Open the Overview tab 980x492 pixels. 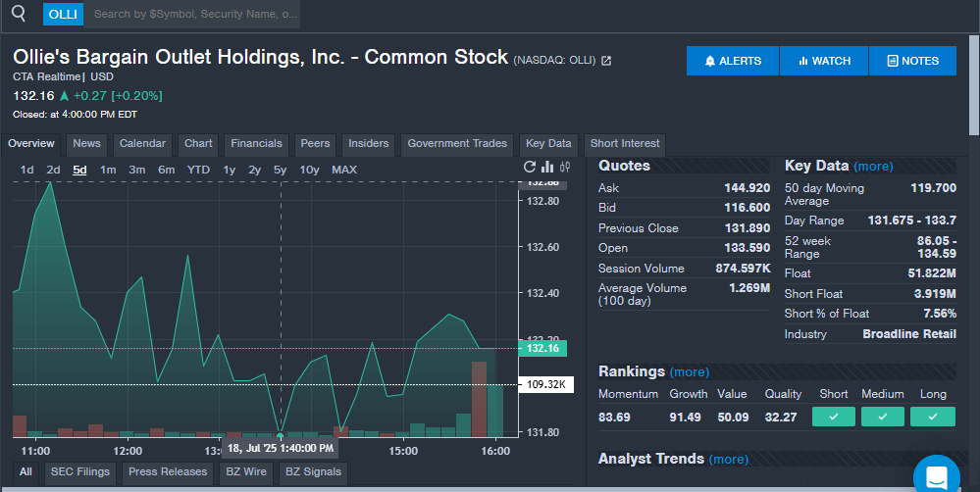(x=31, y=144)
